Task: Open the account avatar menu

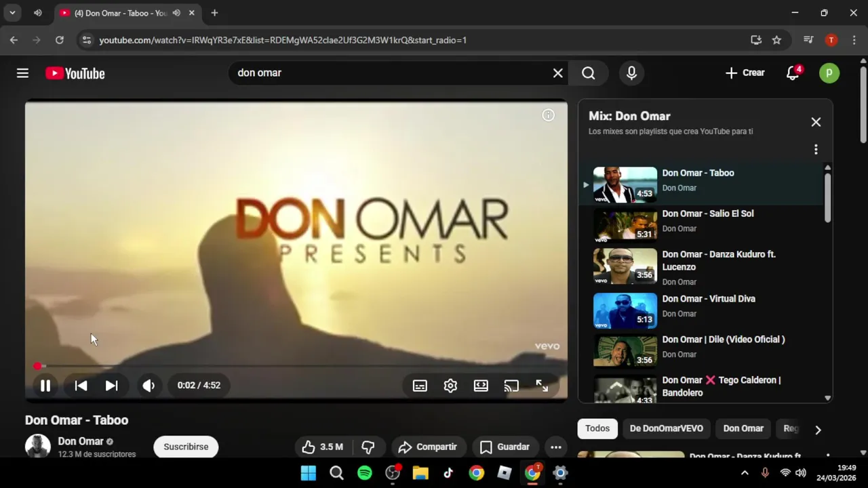Action: [829, 73]
